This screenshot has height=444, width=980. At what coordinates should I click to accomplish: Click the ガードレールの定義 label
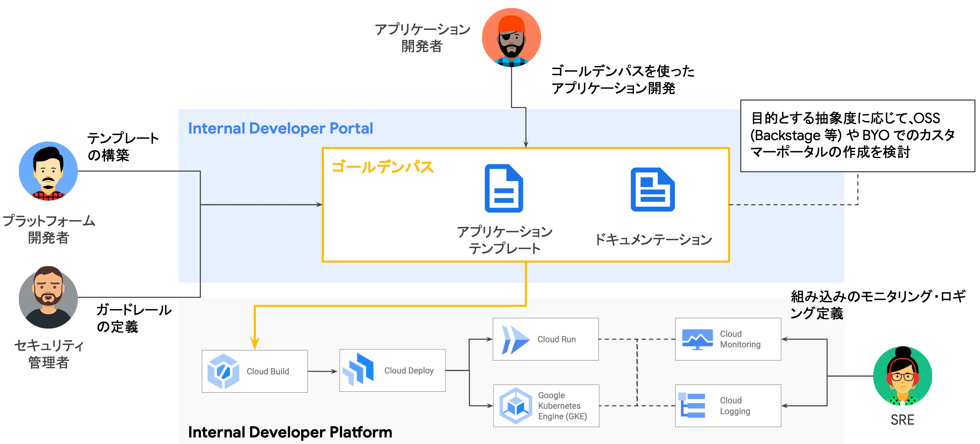click(x=134, y=318)
